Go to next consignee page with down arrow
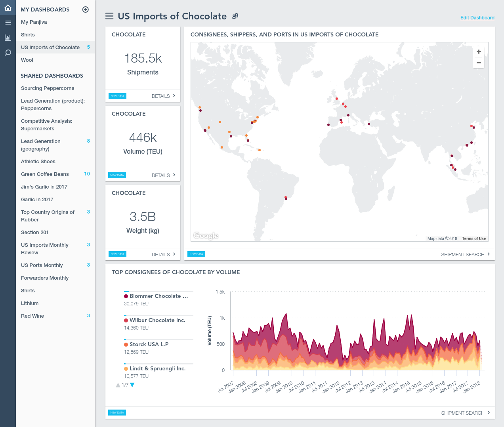Viewport: 504px width, 427px height. coord(132,385)
